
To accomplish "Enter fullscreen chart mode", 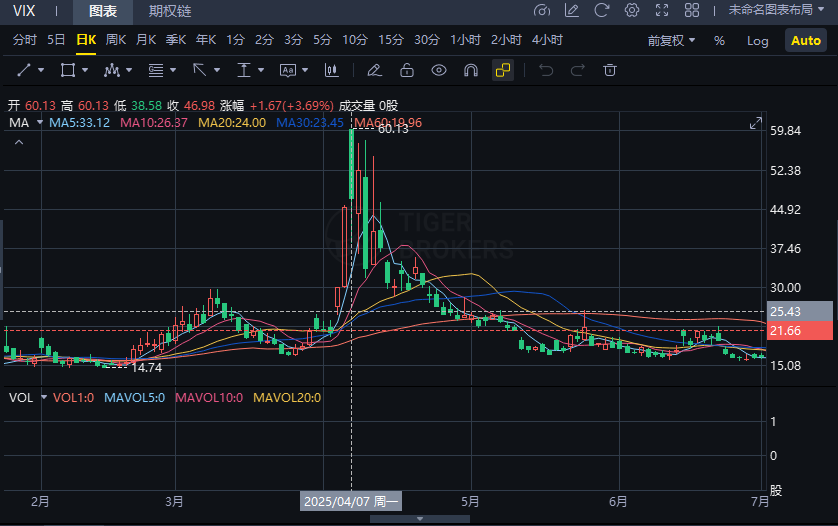I will (x=662, y=11).
